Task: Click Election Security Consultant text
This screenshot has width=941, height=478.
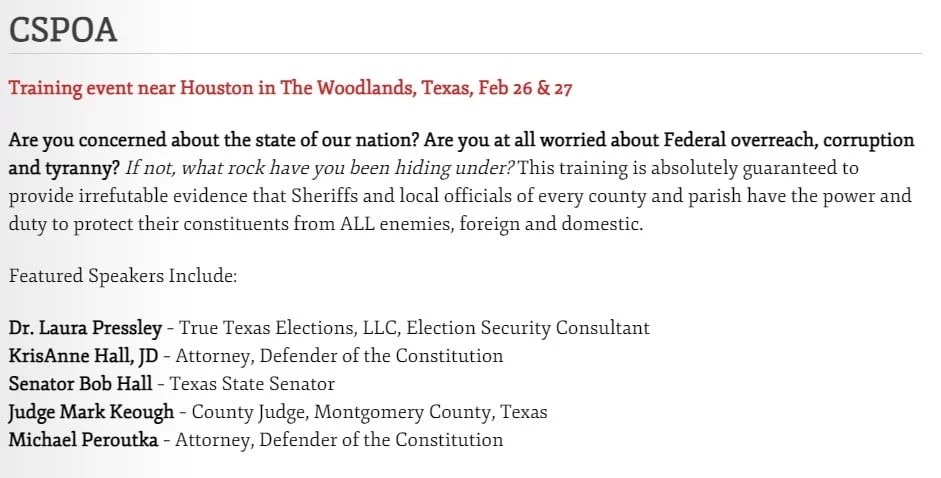Action: (528, 328)
